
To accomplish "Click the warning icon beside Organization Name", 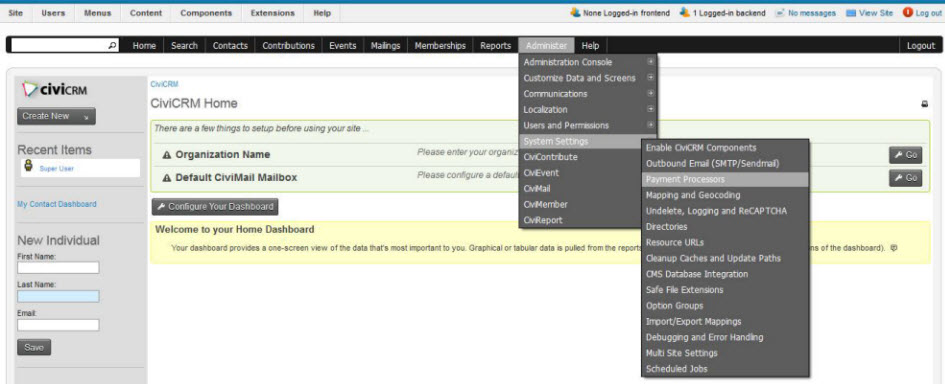I will [167, 155].
